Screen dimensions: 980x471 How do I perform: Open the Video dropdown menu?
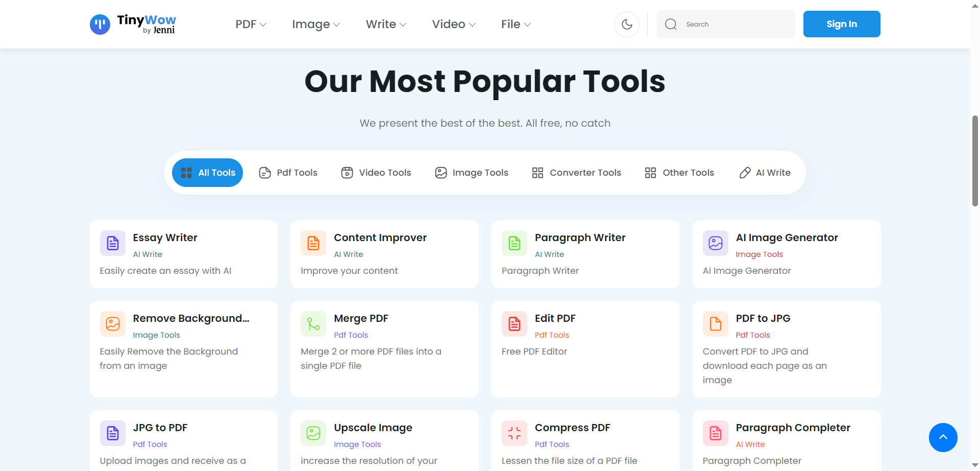click(453, 24)
